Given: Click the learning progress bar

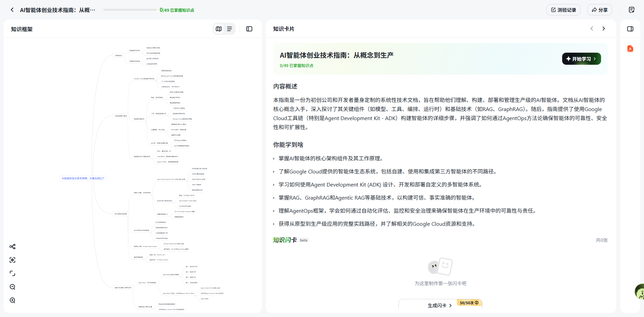Looking at the screenshot, I should coord(130,10).
